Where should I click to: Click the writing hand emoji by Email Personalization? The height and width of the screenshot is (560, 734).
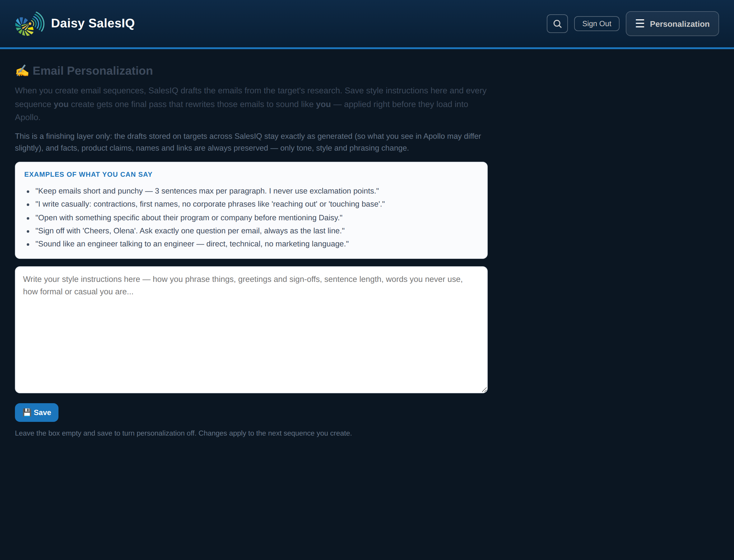click(22, 71)
